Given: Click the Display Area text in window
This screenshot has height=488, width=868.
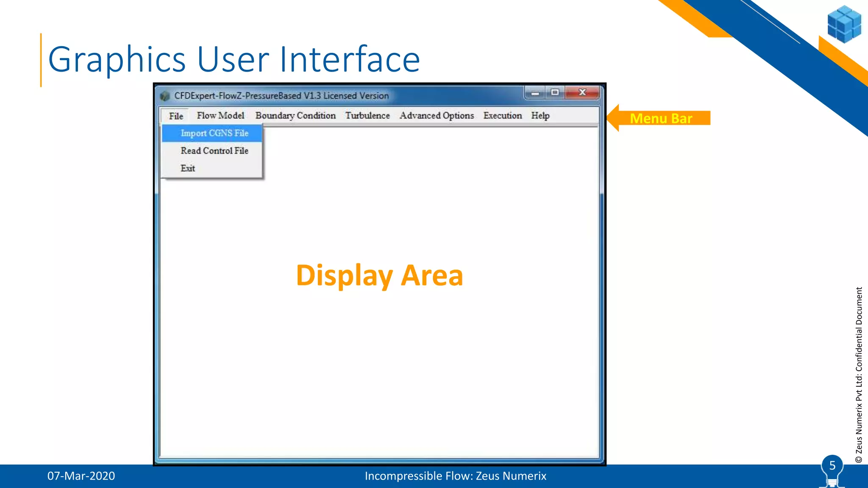Looking at the screenshot, I should point(379,276).
